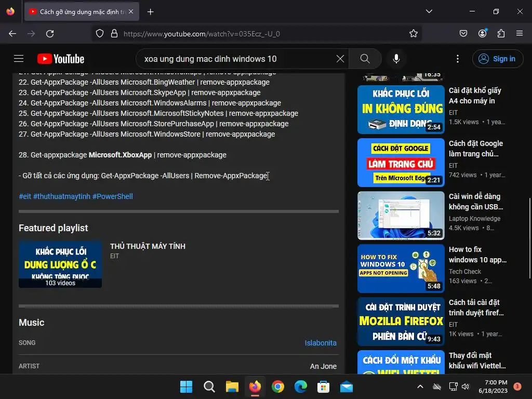Open Firefox tracking protection shield
Image resolution: width=532 pixels, height=399 pixels.
point(100,34)
